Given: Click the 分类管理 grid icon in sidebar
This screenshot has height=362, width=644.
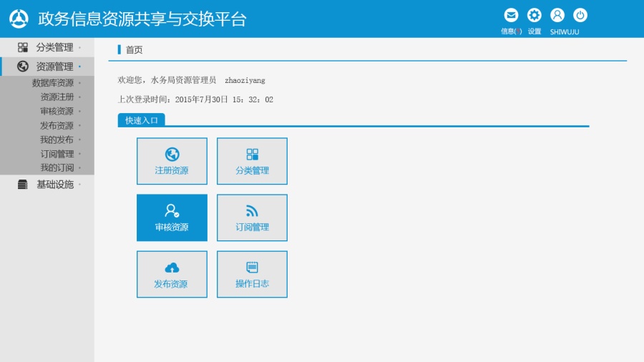Looking at the screenshot, I should point(23,47).
